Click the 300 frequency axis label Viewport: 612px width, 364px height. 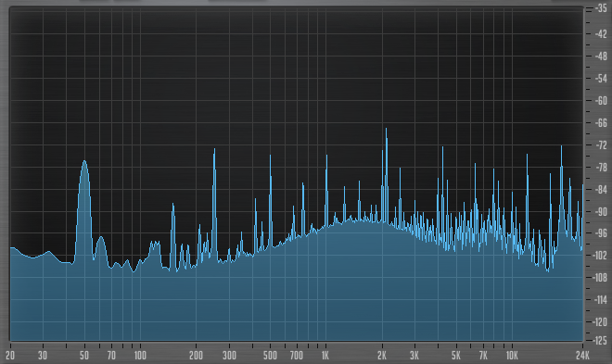point(230,356)
